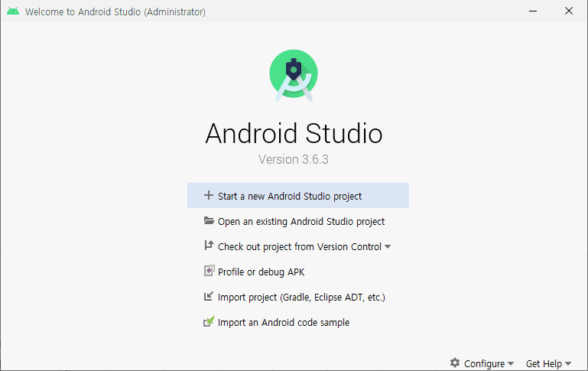Image resolution: width=588 pixels, height=371 pixels.
Task: Click the Android Studio compass logo
Action: tap(294, 76)
